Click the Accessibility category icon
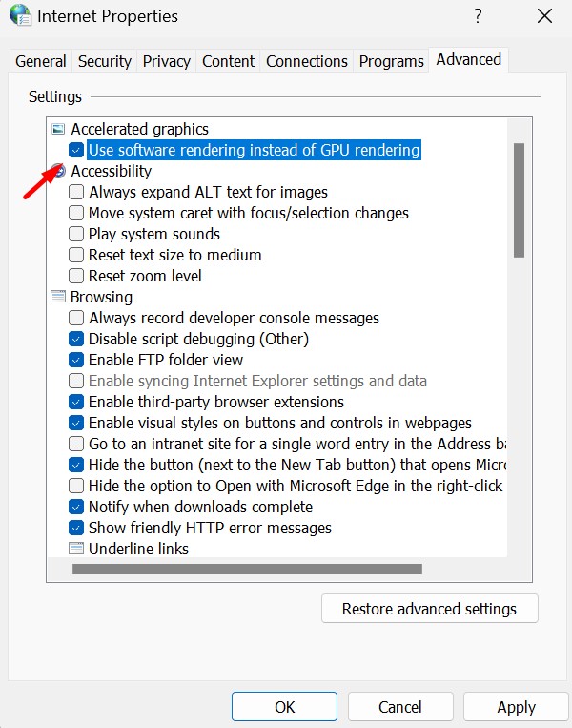The height and width of the screenshot is (728, 572). click(59, 171)
